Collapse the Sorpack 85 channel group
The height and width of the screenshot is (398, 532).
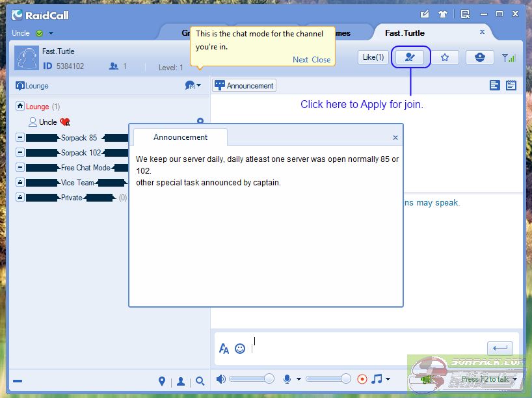(x=20, y=137)
